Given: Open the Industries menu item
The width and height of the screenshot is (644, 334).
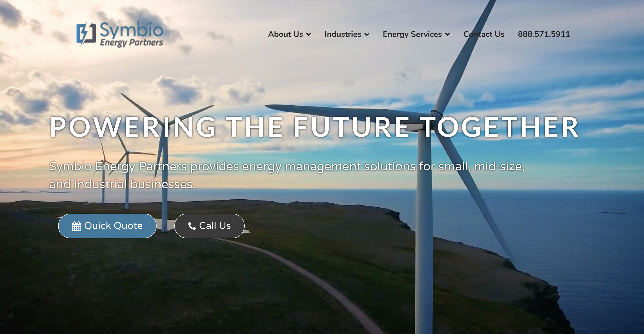Looking at the screenshot, I should (x=347, y=34).
